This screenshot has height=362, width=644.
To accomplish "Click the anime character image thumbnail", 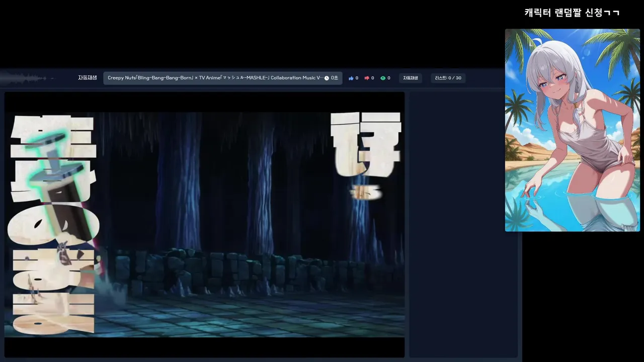I will coord(572,130).
